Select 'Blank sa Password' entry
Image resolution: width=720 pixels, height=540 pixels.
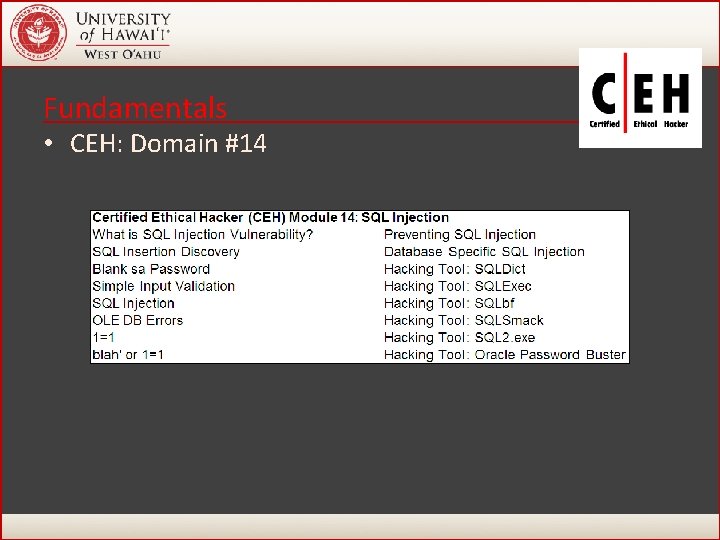(x=151, y=269)
